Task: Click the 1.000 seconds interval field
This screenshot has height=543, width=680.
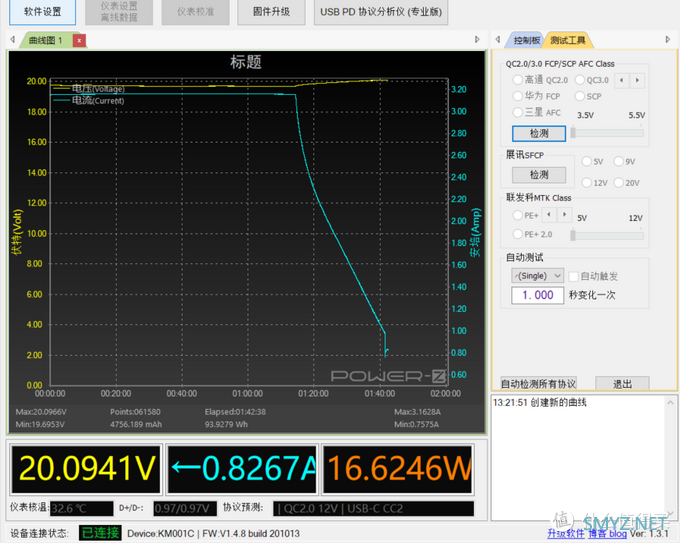Action: [x=538, y=295]
